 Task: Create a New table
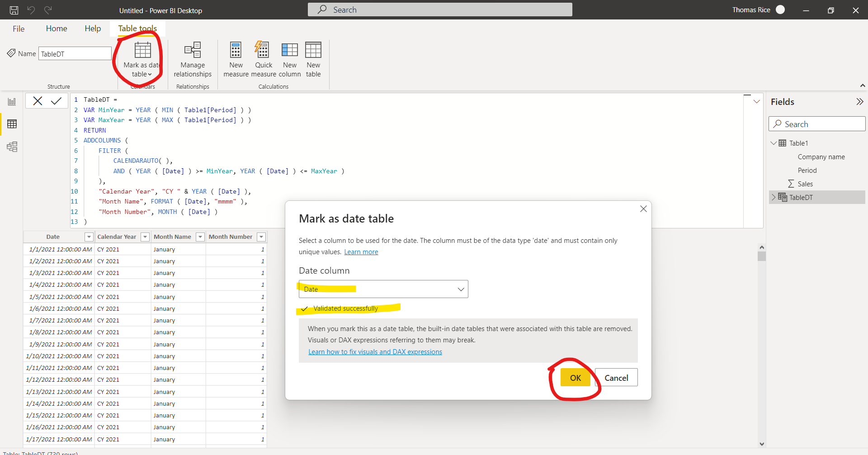313,59
